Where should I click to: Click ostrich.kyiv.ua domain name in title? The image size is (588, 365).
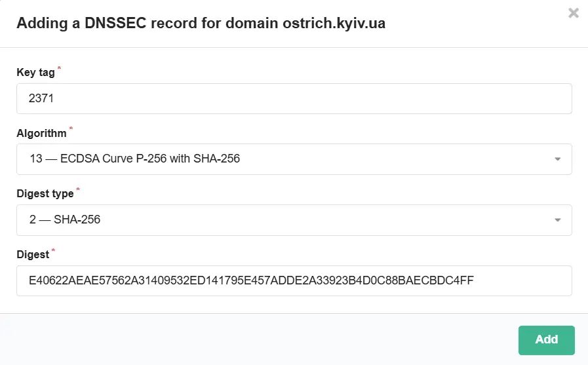334,24
